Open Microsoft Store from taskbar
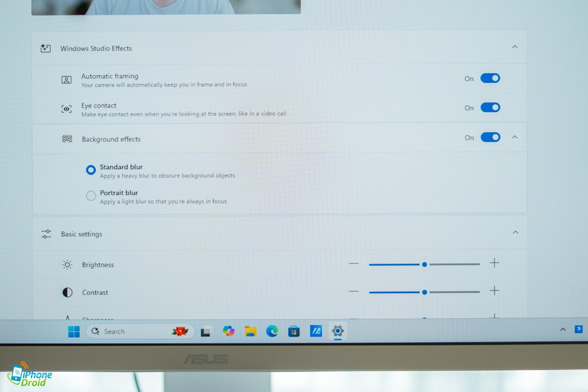 294,332
